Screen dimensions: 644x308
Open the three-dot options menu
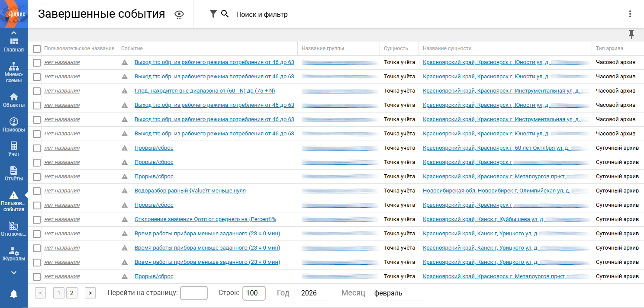coord(630,14)
